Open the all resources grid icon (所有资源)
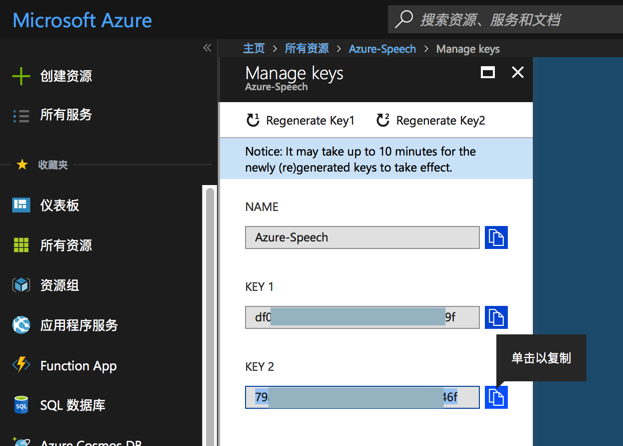This screenshot has width=623, height=446. pos(21,245)
